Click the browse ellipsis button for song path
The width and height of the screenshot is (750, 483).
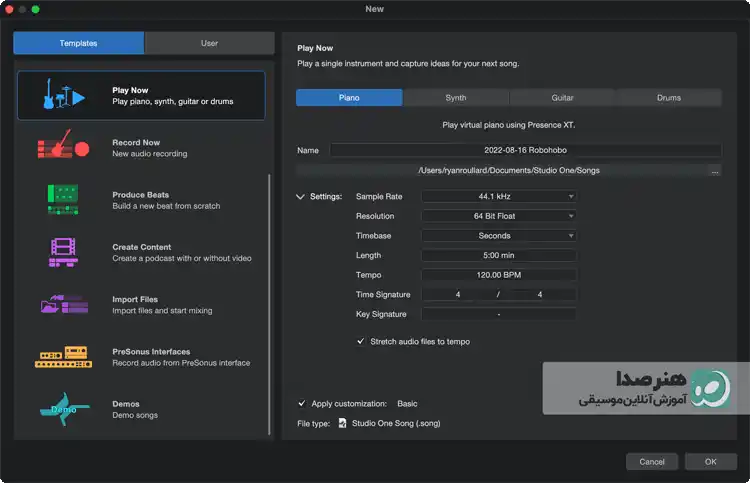[x=715, y=171]
